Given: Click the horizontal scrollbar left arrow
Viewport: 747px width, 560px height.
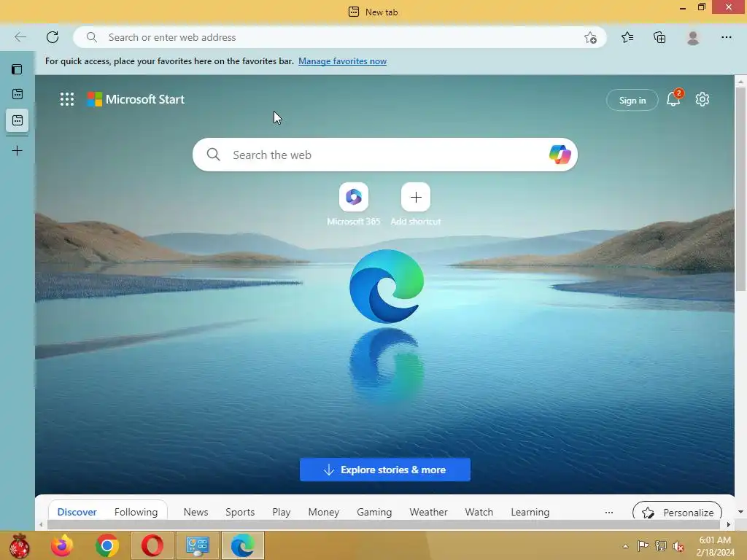Looking at the screenshot, I should [41, 525].
